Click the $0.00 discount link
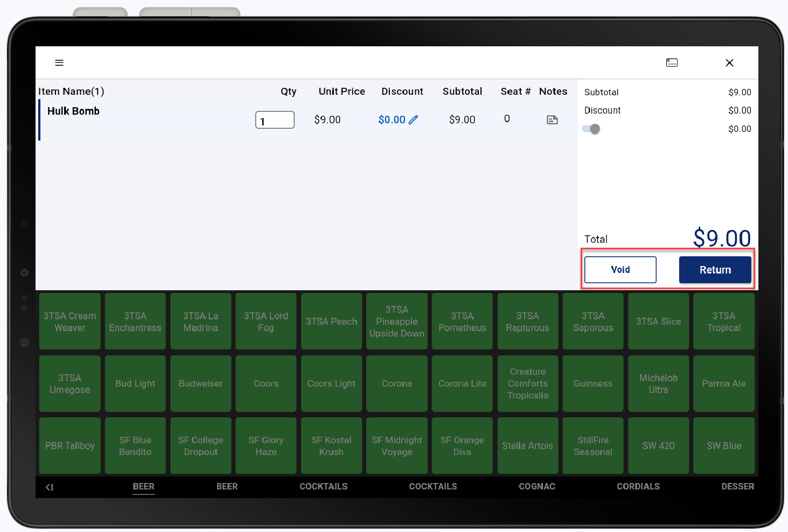This screenshot has height=532, width=788. [x=392, y=120]
